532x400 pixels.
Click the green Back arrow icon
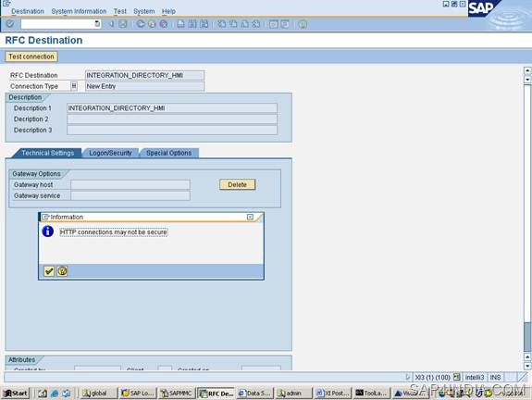point(141,24)
